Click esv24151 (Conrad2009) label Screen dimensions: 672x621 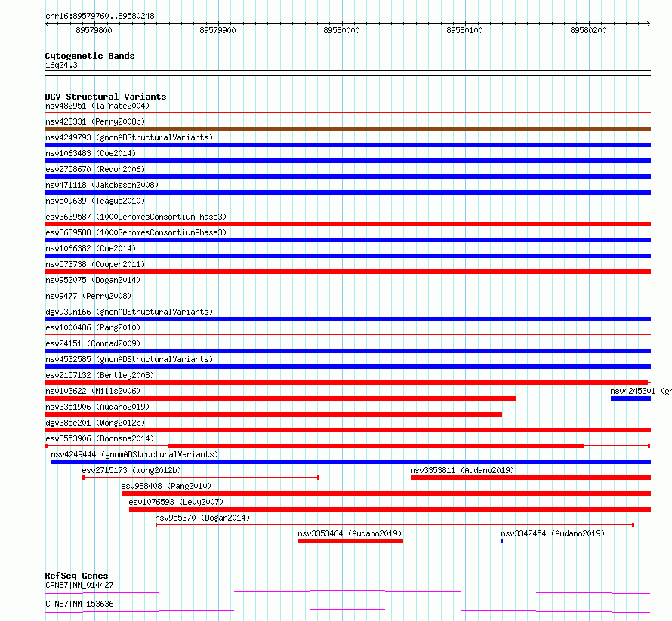tap(93, 343)
